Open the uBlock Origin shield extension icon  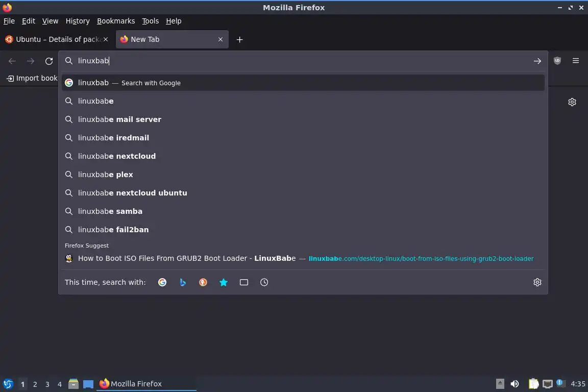coord(557,61)
